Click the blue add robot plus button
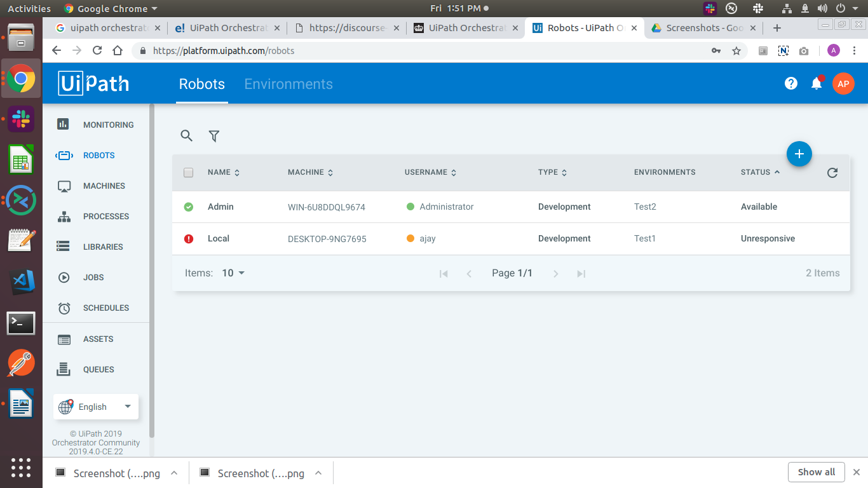The height and width of the screenshot is (488, 868). 799,154
